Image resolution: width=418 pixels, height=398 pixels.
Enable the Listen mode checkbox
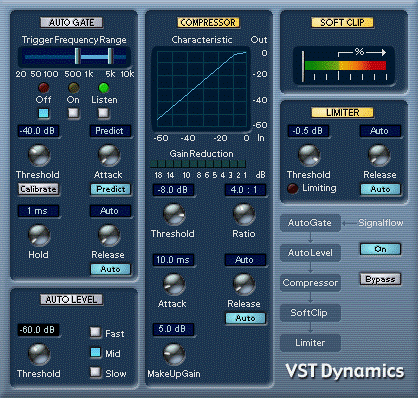tap(104, 113)
